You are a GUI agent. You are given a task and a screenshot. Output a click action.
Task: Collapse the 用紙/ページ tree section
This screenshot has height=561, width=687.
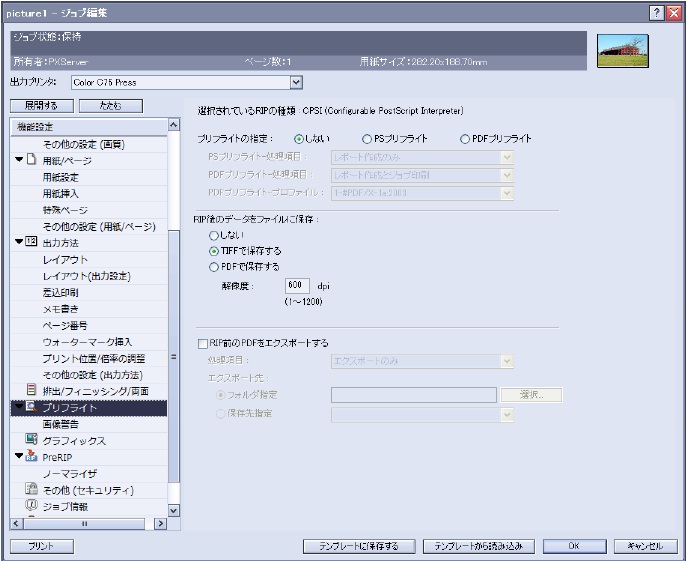click(x=18, y=160)
